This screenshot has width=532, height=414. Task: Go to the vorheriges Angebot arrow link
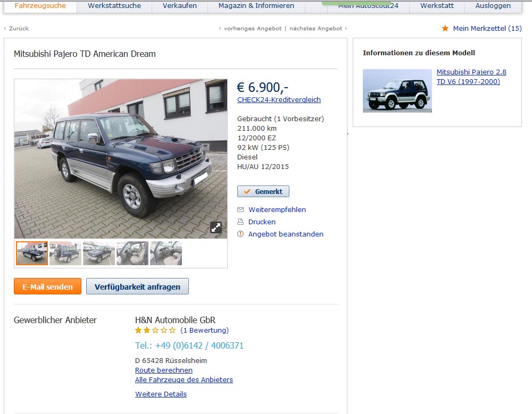pyautogui.click(x=251, y=29)
